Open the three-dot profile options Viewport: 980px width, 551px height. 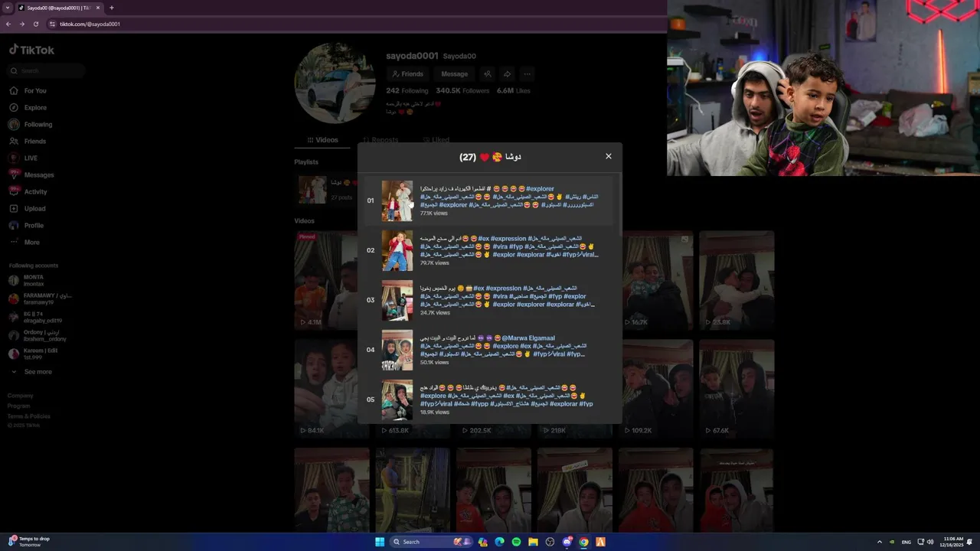pyautogui.click(x=527, y=74)
